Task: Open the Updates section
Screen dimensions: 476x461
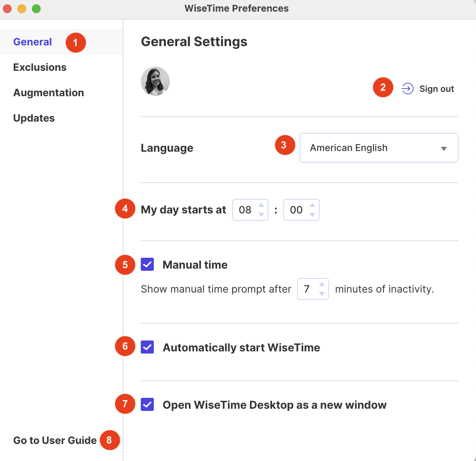Action: pos(34,118)
